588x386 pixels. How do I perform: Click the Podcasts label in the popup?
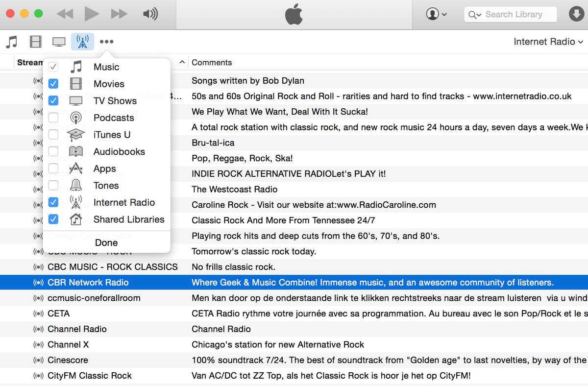coord(114,118)
